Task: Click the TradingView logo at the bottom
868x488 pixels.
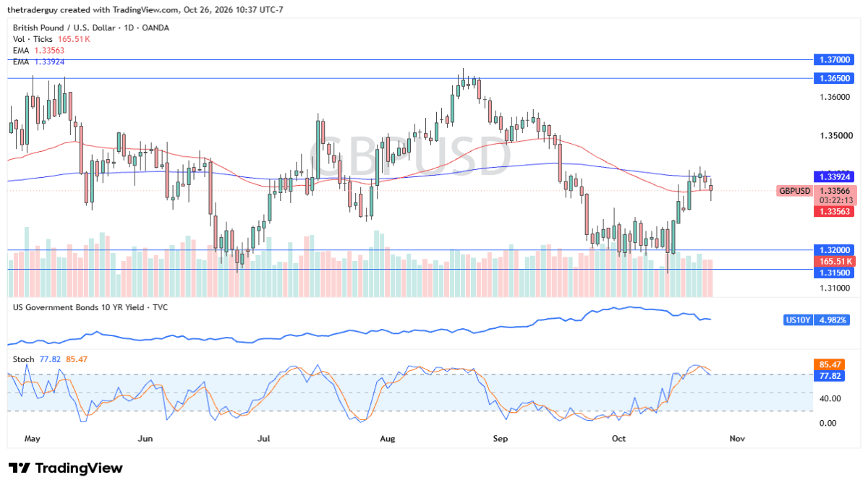Action: 65,468
